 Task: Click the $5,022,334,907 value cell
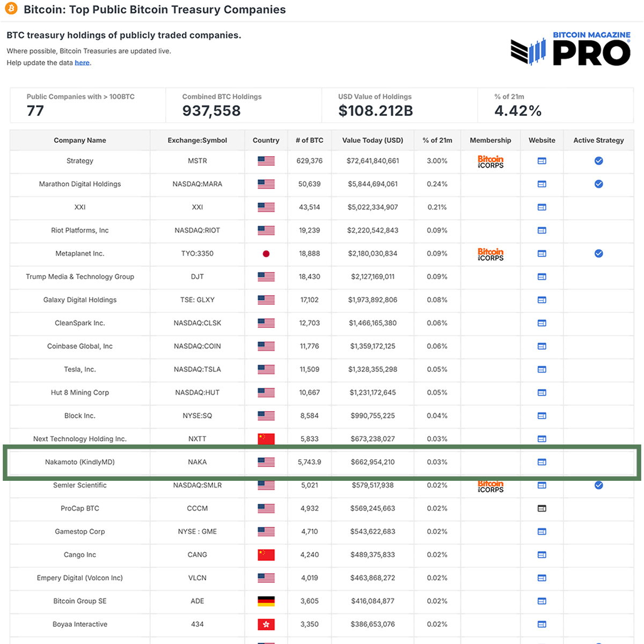click(373, 207)
